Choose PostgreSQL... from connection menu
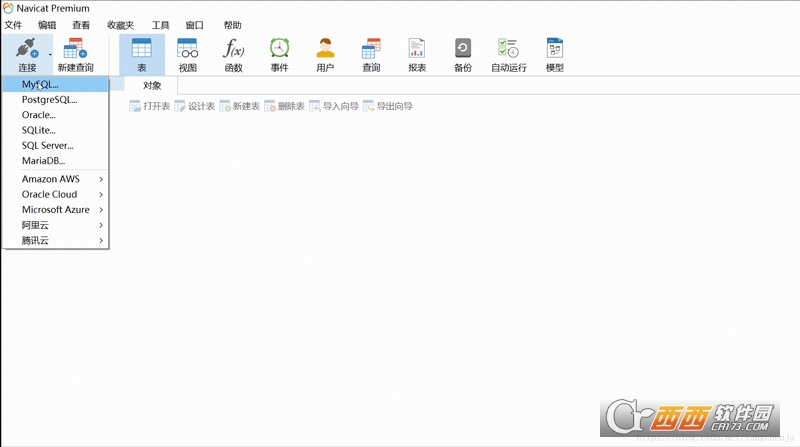Viewport: 800px width, 447px height. [x=55, y=100]
